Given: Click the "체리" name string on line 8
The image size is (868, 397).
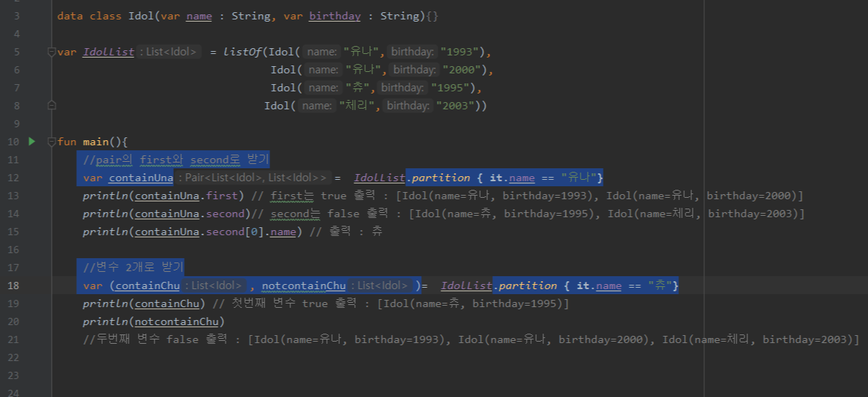Looking at the screenshot, I should pyautogui.click(x=359, y=106).
